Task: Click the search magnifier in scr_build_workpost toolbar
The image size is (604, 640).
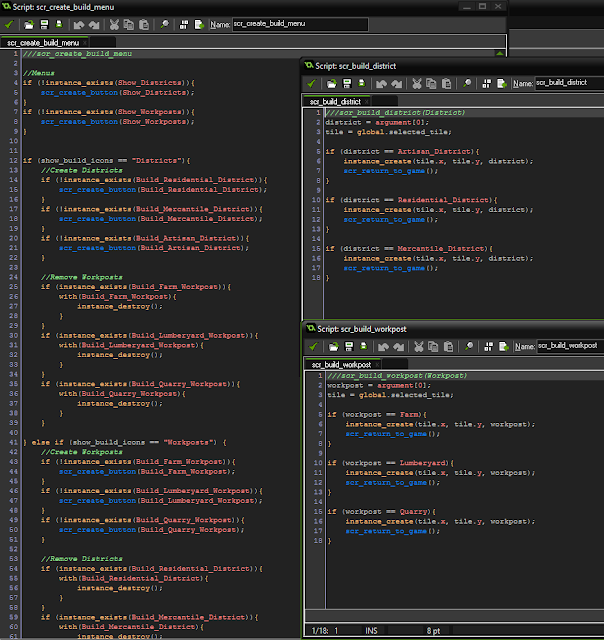Action: click(468, 345)
